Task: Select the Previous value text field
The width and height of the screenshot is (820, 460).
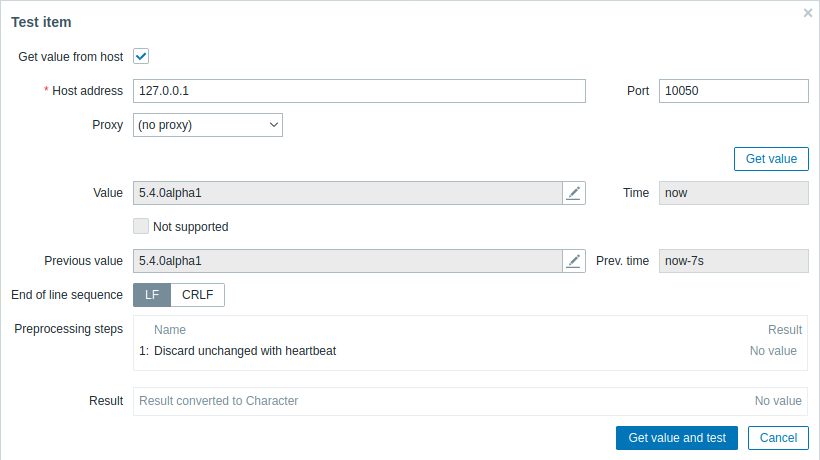Action: point(347,261)
